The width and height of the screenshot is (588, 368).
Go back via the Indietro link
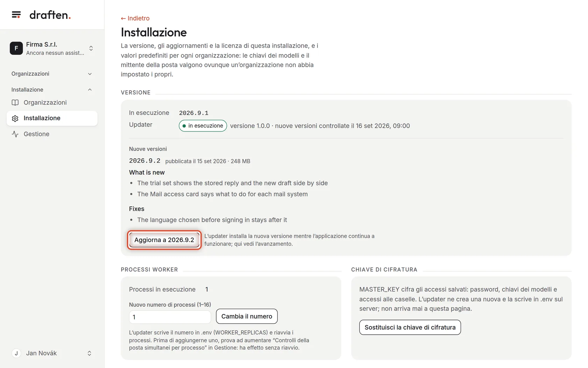(135, 18)
